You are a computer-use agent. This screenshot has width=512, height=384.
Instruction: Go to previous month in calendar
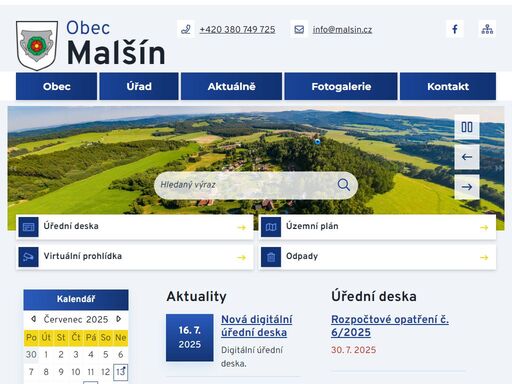click(33, 319)
